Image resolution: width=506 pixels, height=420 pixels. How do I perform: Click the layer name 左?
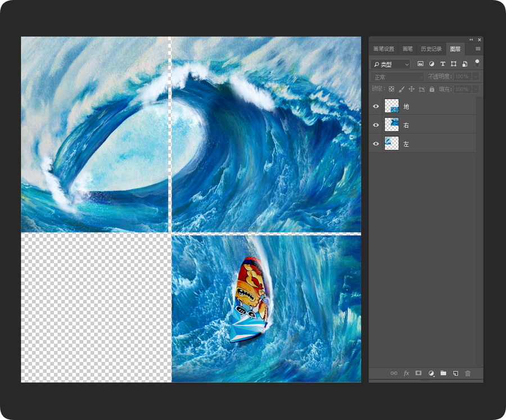[406, 144]
